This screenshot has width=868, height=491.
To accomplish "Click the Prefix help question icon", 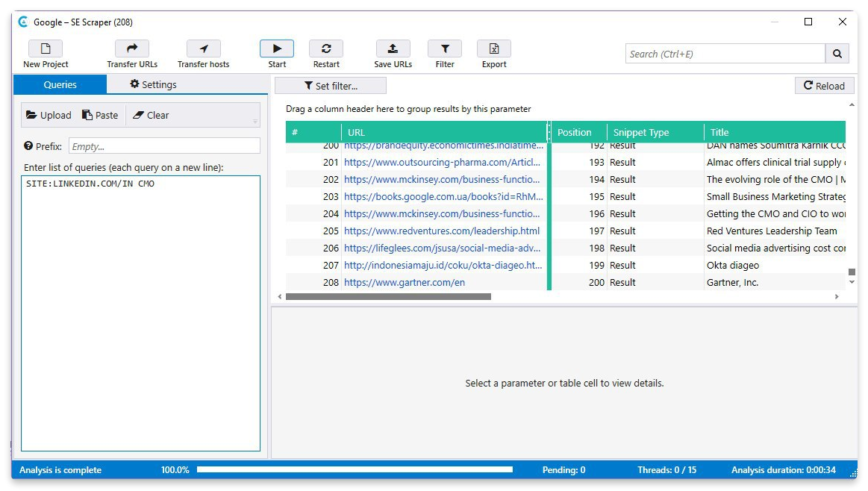I will [x=28, y=146].
